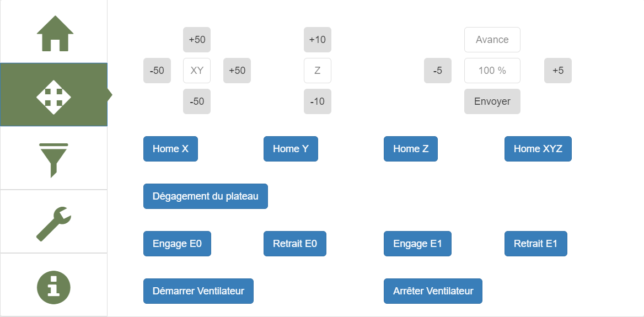Screen dimensions: 644x317
Task: Click Retrait E1 button
Action: coord(535,244)
